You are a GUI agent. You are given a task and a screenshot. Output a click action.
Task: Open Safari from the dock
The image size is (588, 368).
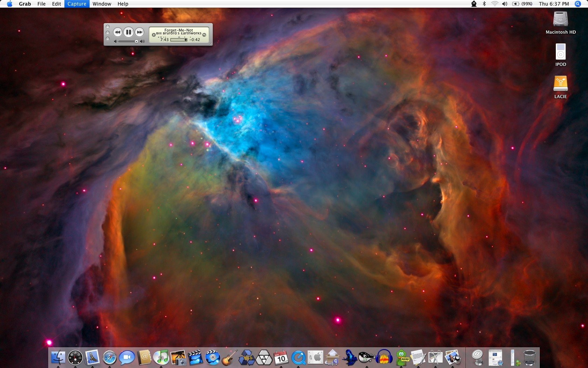point(110,357)
